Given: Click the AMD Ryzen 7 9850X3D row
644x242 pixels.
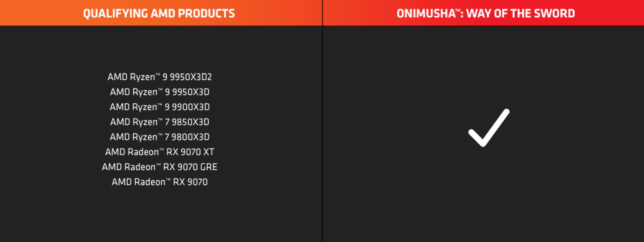Looking at the screenshot, I should (x=160, y=122).
